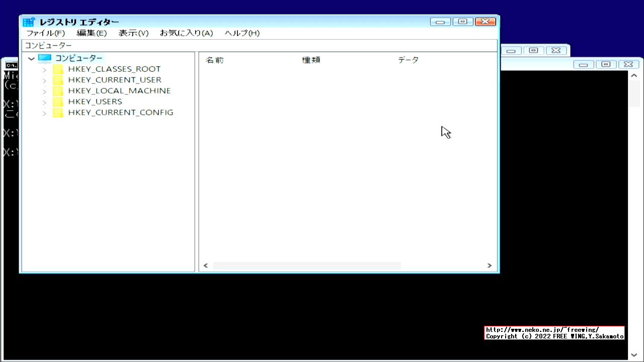Click the folder icon of HKEY_LOCAL_MACHINE

(x=57, y=90)
